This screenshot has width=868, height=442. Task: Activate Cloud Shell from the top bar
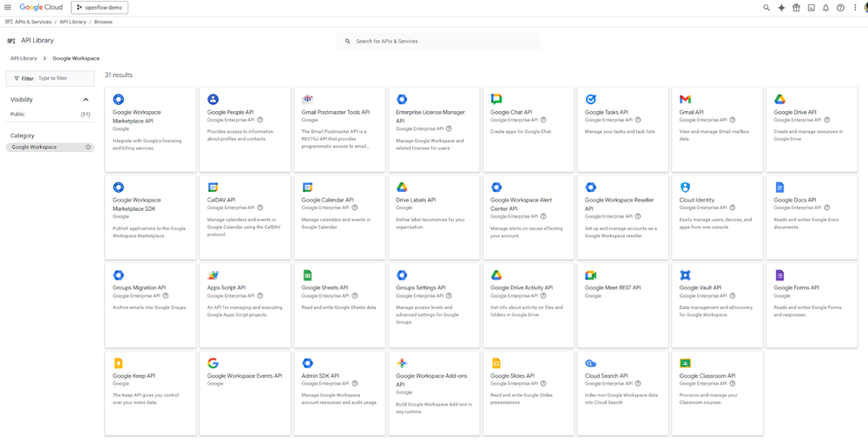tap(811, 7)
